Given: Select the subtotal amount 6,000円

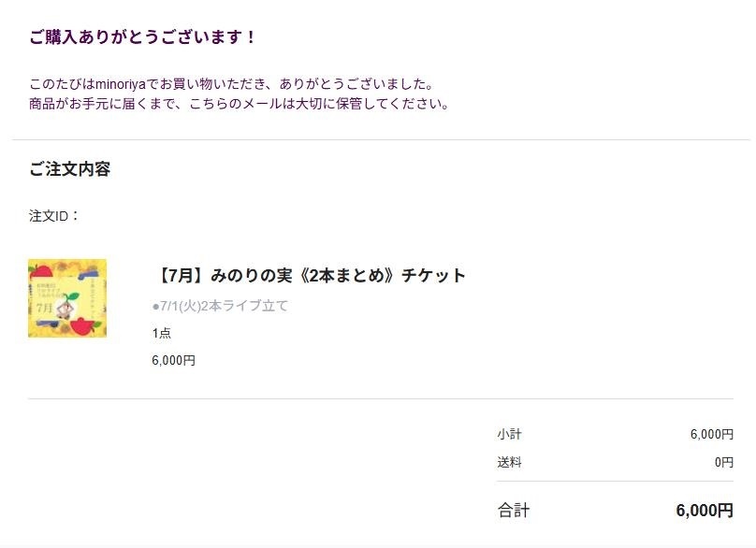Looking at the screenshot, I should point(712,434).
